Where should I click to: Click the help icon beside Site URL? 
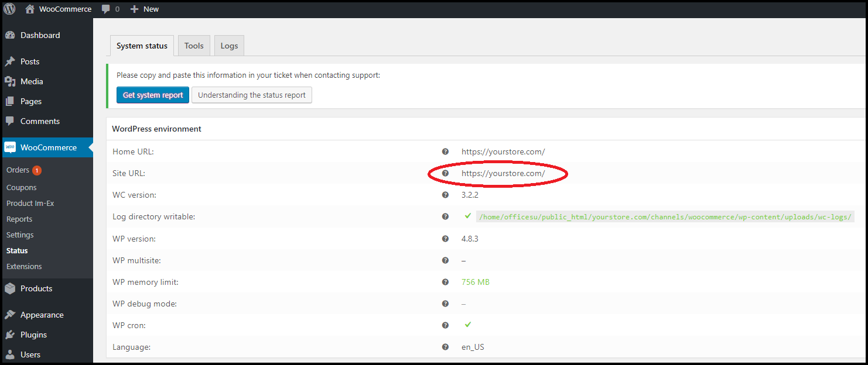[x=445, y=173]
